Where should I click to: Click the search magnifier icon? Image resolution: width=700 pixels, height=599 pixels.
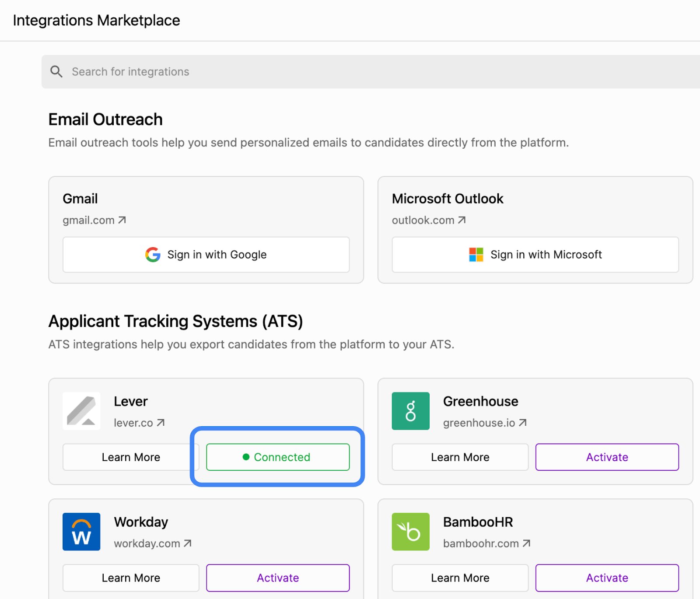click(x=56, y=71)
